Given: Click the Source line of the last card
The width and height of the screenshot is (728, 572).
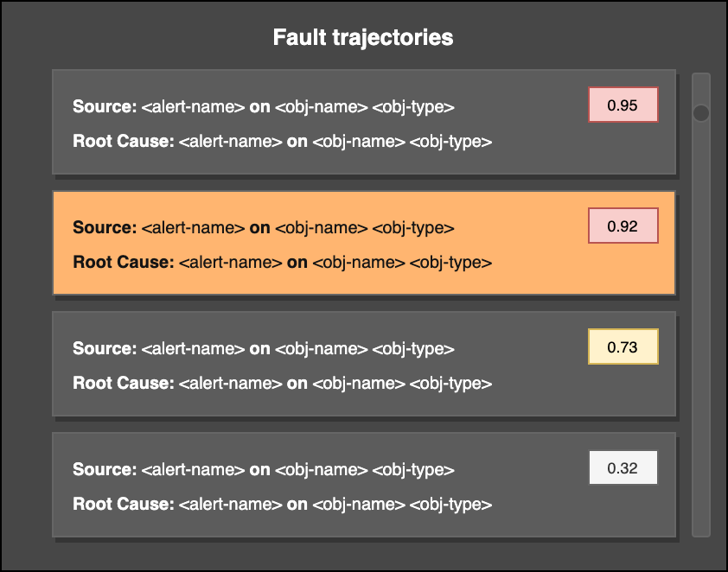Looking at the screenshot, I should 281,469.
